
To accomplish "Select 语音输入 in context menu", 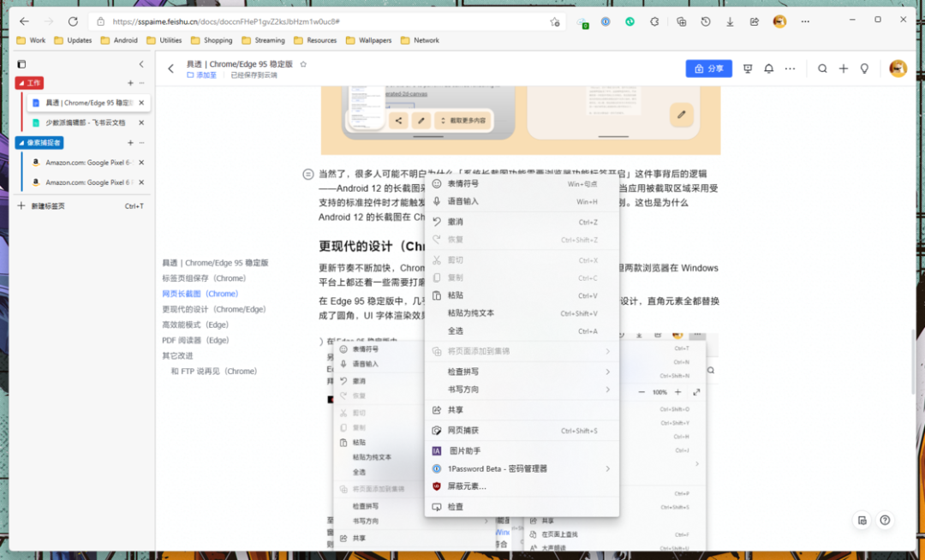I will (522, 201).
